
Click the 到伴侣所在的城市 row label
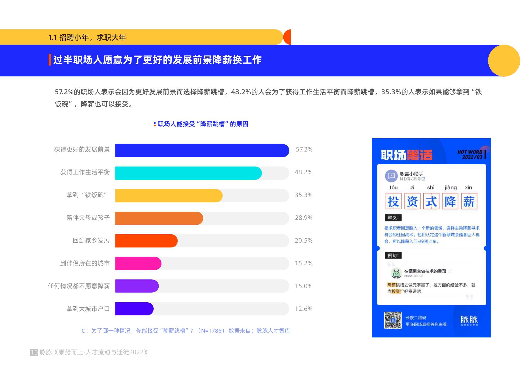(x=85, y=263)
